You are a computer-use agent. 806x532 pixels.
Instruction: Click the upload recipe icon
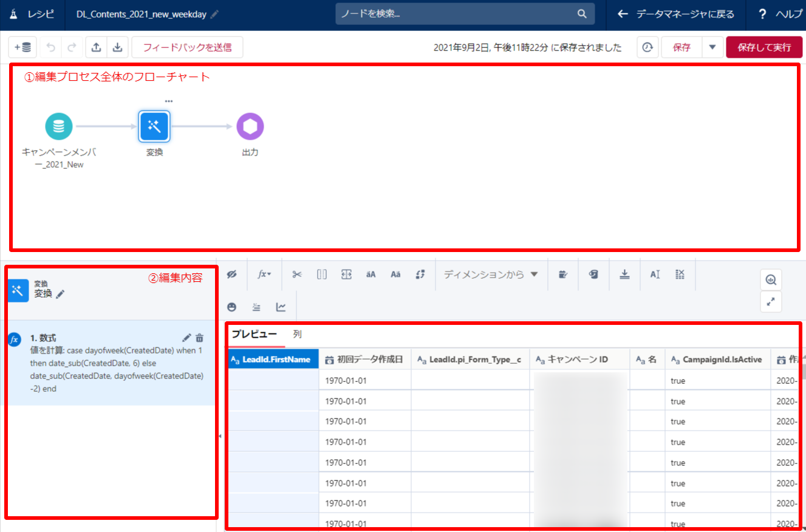(96, 47)
